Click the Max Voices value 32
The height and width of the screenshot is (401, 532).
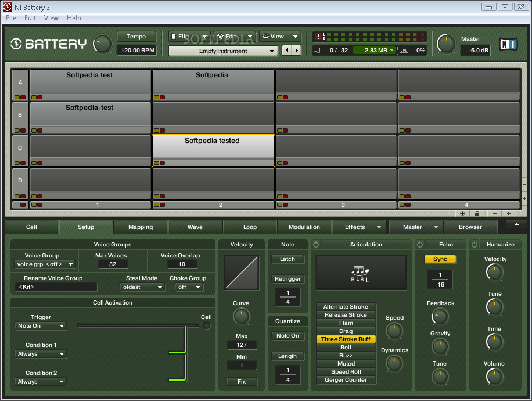pyautogui.click(x=113, y=264)
